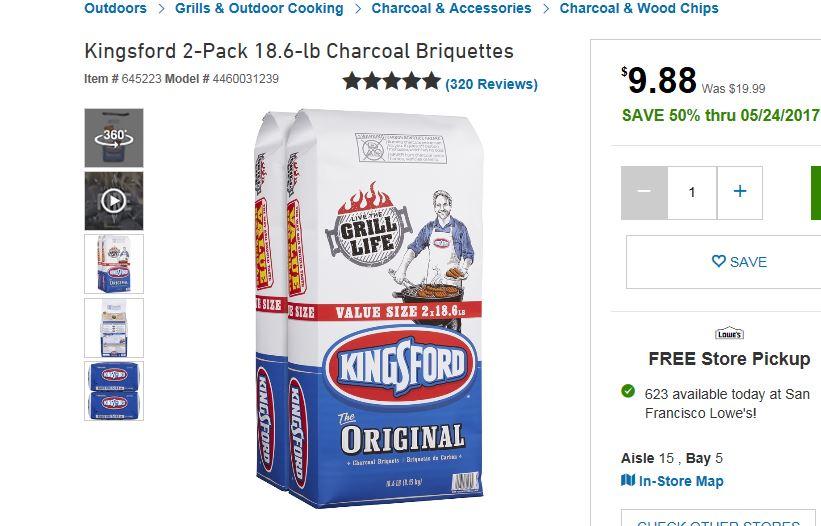Click the quantity input field
The image size is (821, 526).
pos(692,192)
